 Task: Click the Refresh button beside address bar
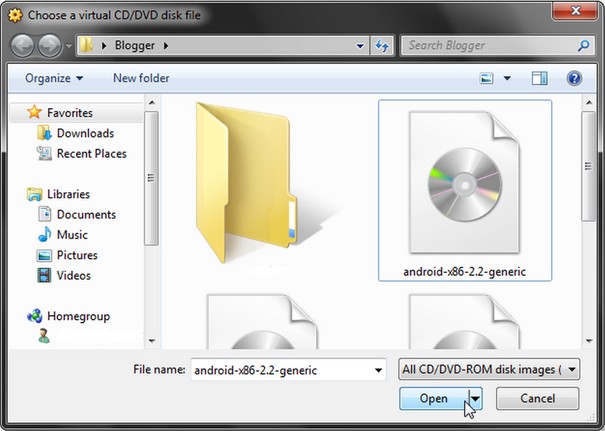[382, 46]
